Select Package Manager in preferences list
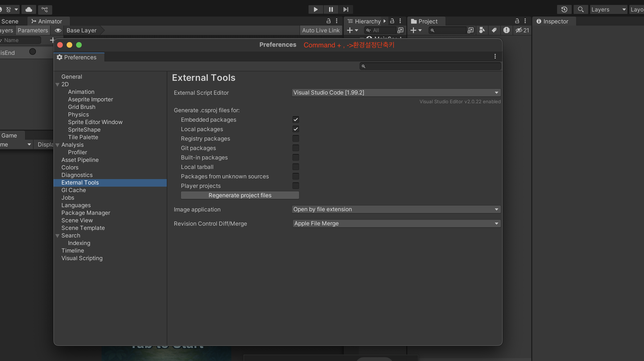 (86, 213)
